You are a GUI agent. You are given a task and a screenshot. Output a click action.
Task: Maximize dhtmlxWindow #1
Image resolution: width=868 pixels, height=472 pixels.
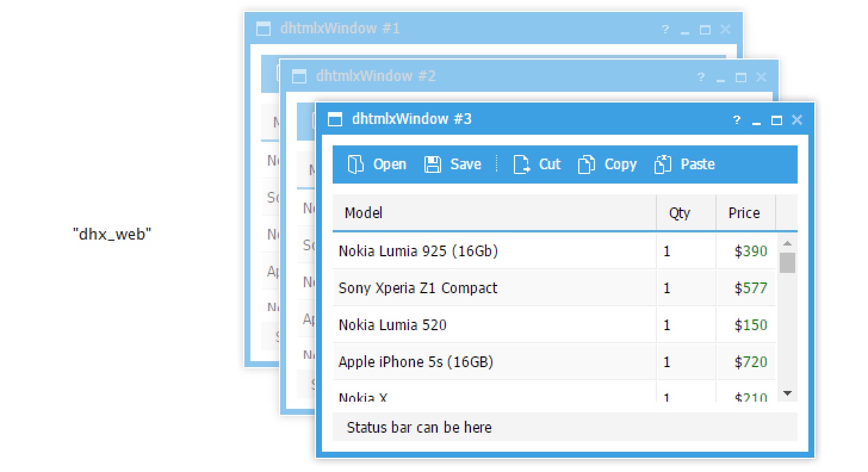pos(705,30)
